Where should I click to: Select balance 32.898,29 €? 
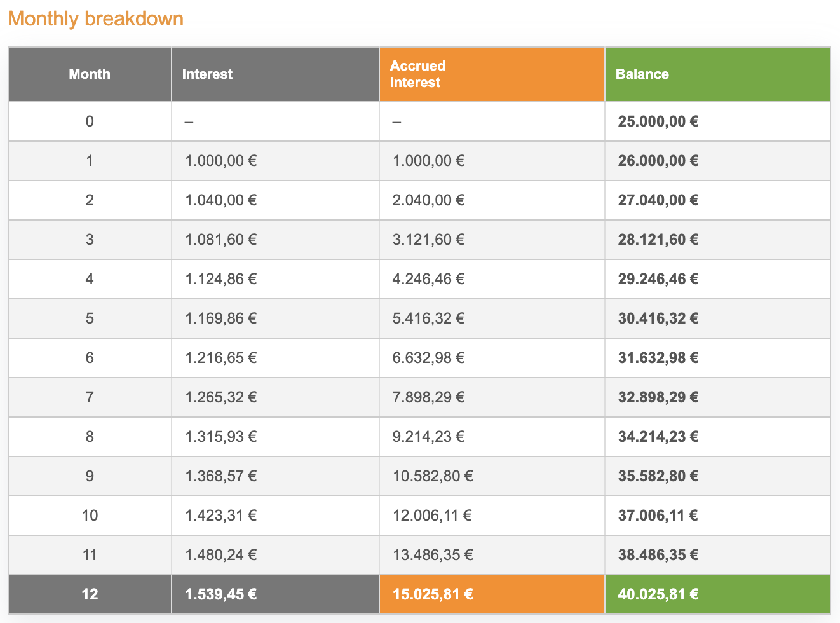[658, 397]
